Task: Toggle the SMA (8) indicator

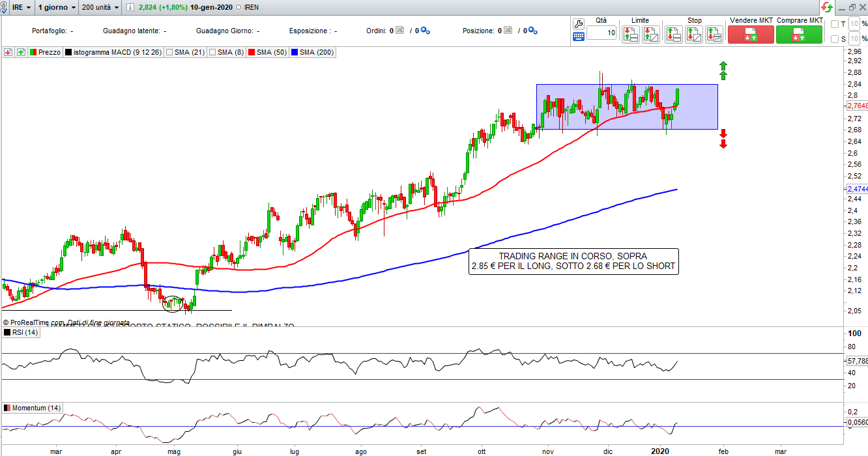Action: click(x=212, y=52)
